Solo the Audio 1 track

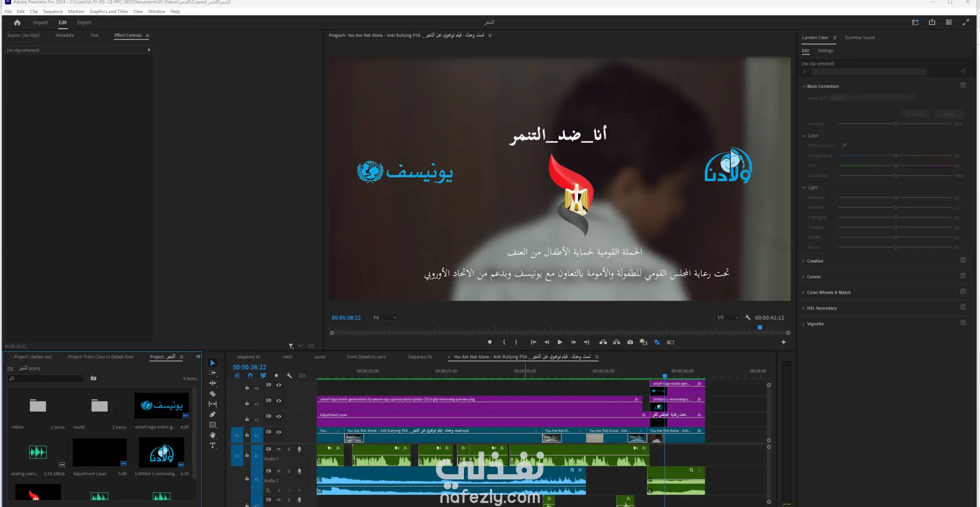point(289,449)
